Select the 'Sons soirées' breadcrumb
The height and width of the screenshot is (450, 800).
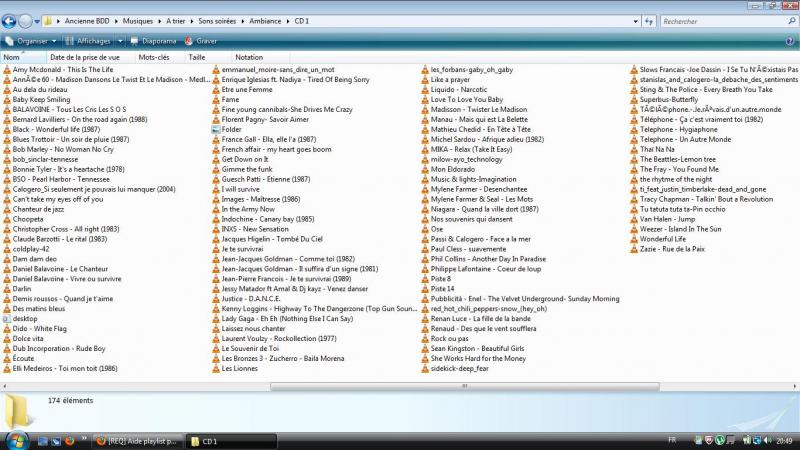tap(217, 21)
